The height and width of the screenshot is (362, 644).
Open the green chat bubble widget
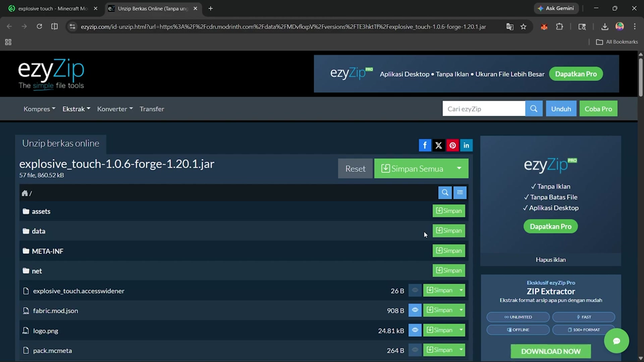[x=616, y=341]
